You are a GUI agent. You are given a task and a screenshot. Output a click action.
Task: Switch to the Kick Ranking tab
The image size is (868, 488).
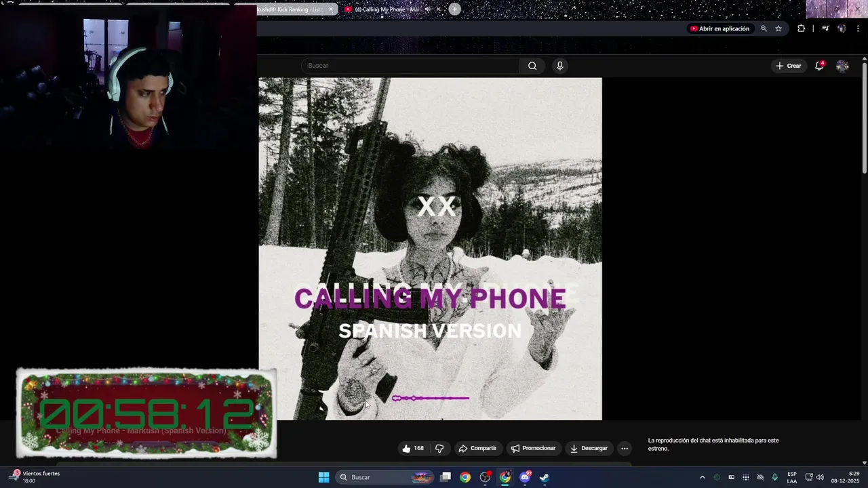click(x=292, y=9)
